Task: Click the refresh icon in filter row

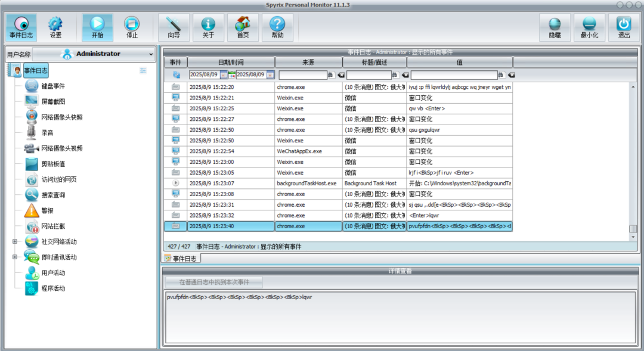Action: click(176, 74)
